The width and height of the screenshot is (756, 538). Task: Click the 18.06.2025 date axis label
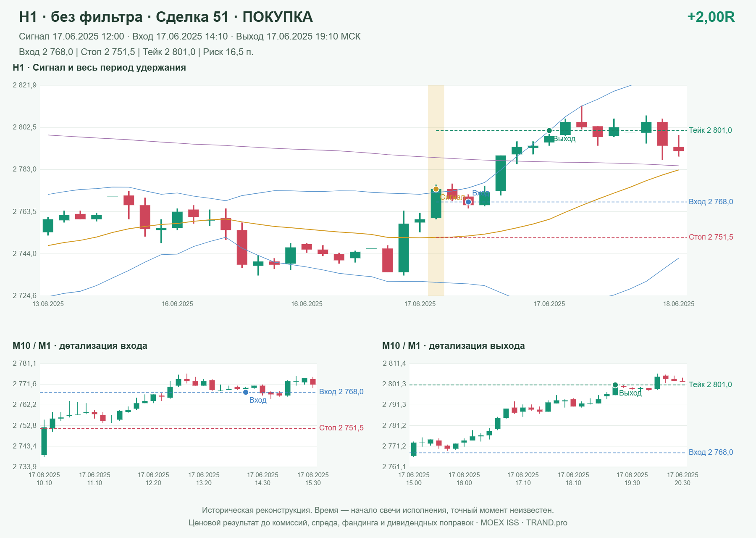tap(679, 304)
